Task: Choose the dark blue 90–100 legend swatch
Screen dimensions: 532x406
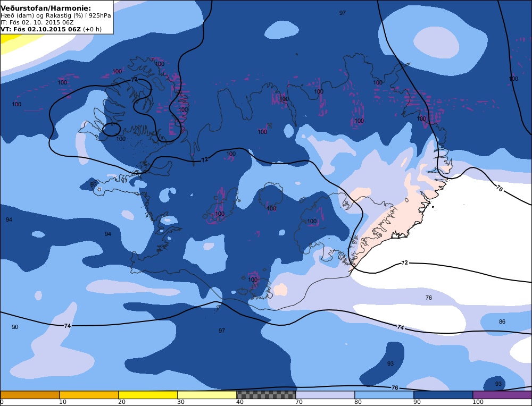Action: coord(443,394)
